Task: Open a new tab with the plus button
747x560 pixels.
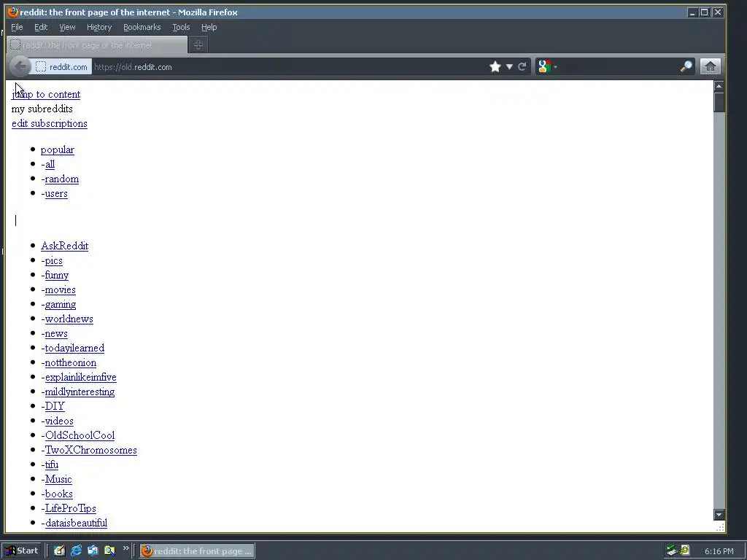Action: point(198,44)
